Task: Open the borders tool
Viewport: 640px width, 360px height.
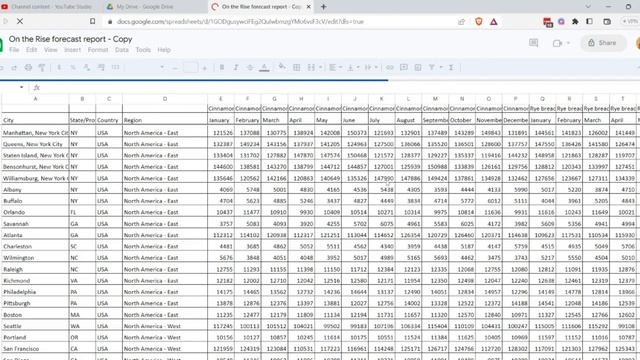Action: click(x=297, y=67)
